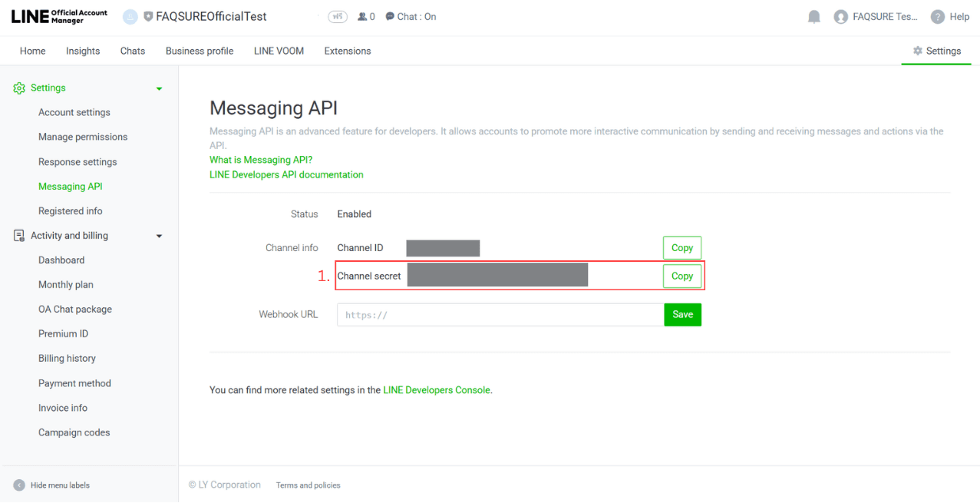
Task: Click the Settings gear icon in sidebar
Action: coord(19,88)
